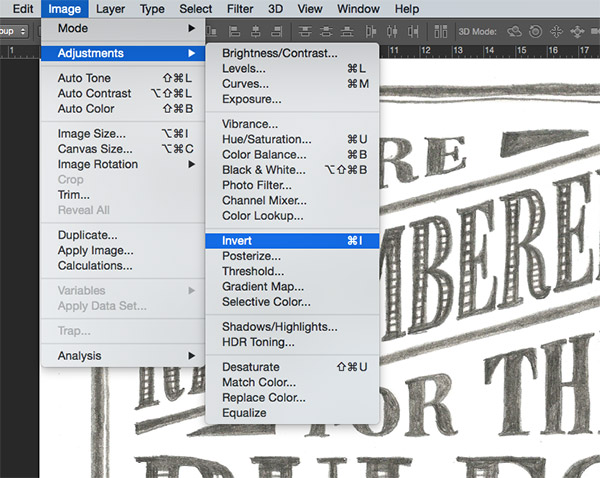Click the 3D roll object icon

coord(537,31)
